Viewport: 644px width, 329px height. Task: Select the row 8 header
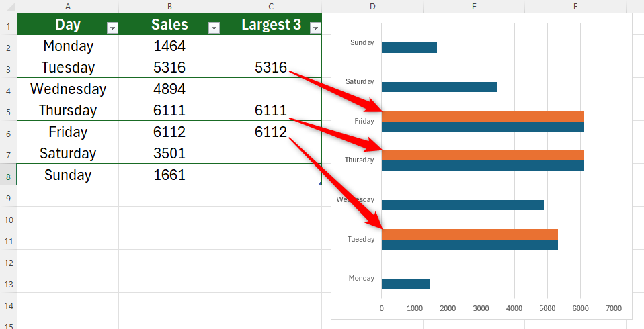click(x=7, y=175)
